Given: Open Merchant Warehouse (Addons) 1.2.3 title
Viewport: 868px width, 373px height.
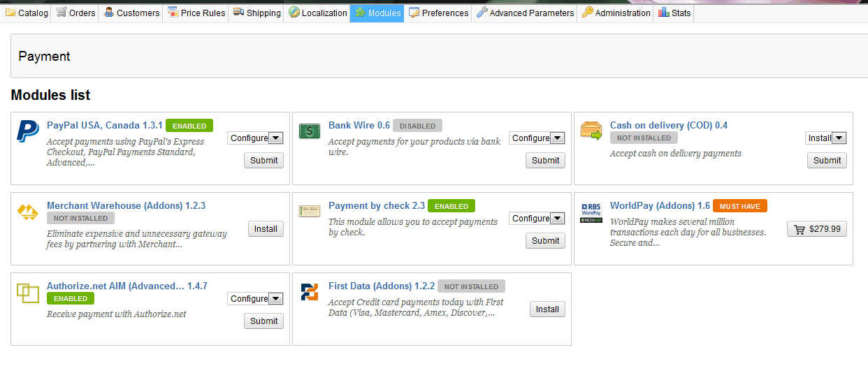Looking at the screenshot, I should tap(126, 206).
